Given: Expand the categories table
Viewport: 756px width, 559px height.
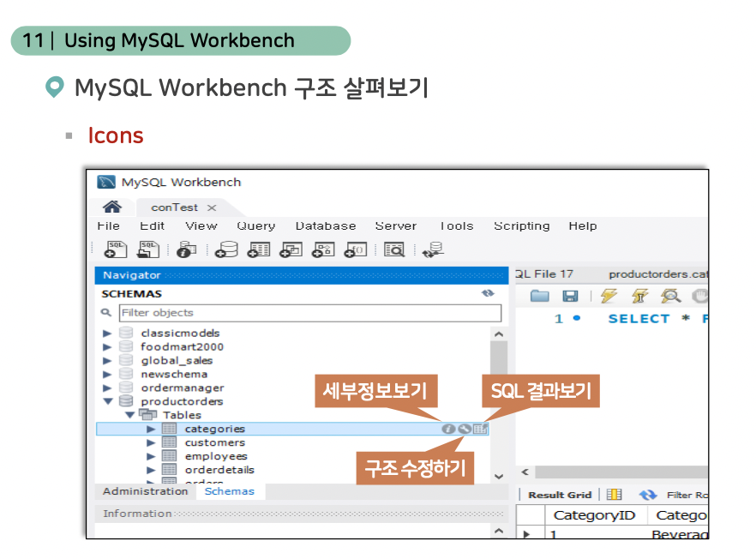Looking at the screenshot, I should coord(151,429).
